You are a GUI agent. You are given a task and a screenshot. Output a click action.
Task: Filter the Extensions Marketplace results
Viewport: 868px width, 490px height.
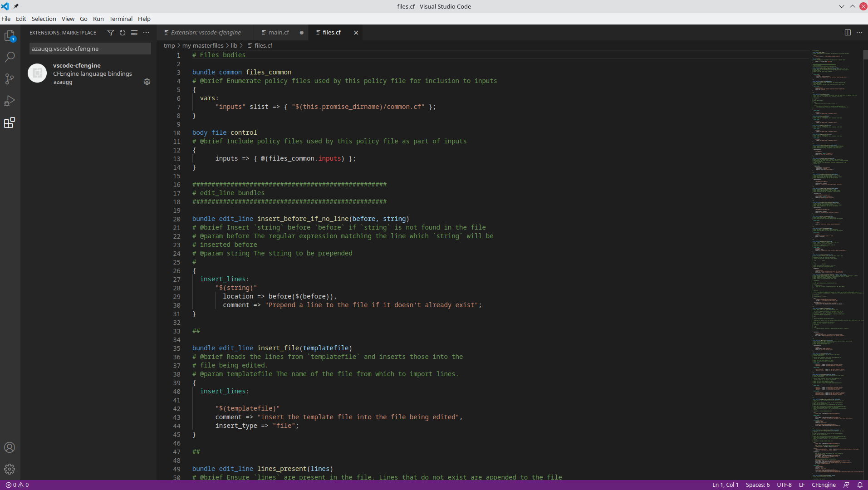click(x=110, y=32)
